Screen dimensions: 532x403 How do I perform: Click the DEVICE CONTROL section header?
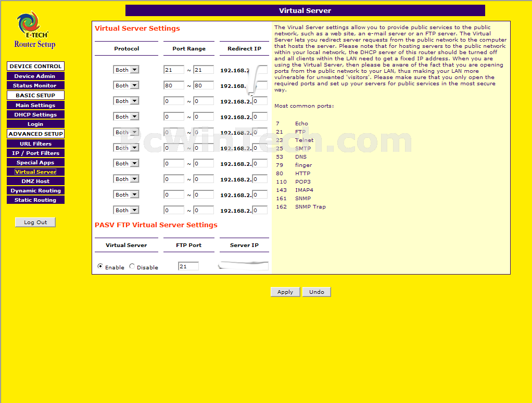pyautogui.click(x=35, y=66)
